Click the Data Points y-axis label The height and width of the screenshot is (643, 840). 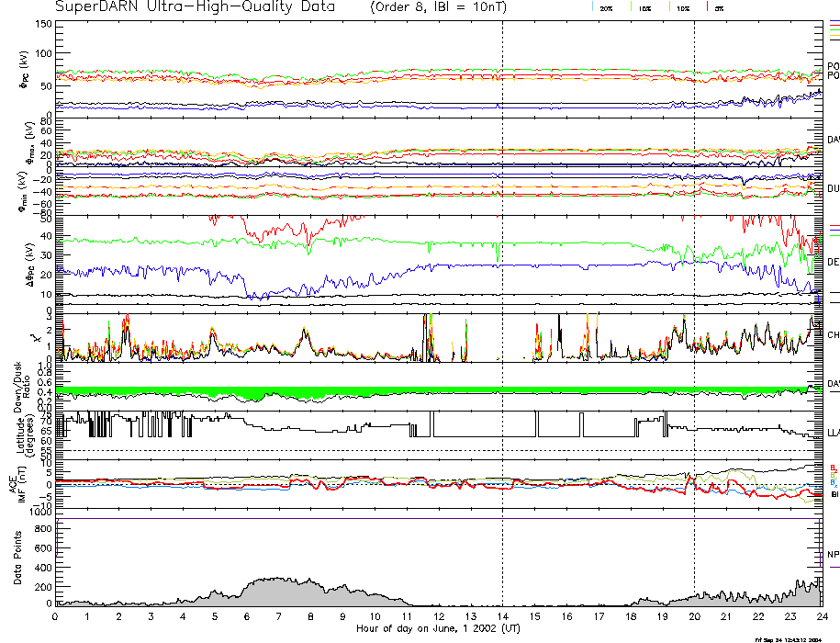tap(15, 559)
